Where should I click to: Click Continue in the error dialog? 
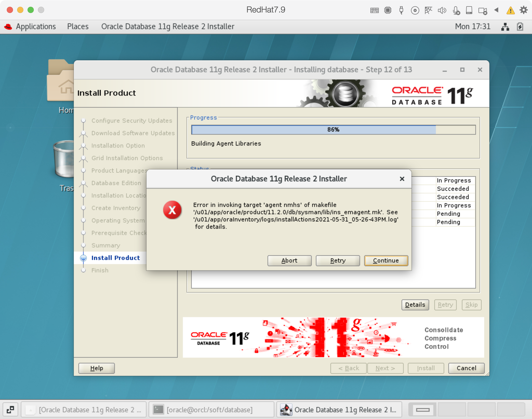click(386, 260)
